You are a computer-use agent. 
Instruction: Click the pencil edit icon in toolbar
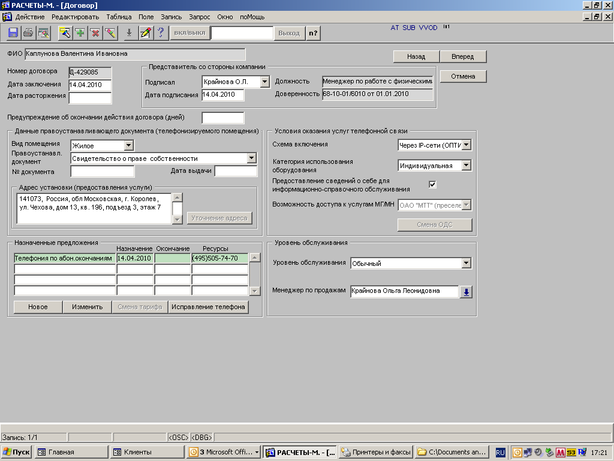(x=146, y=33)
